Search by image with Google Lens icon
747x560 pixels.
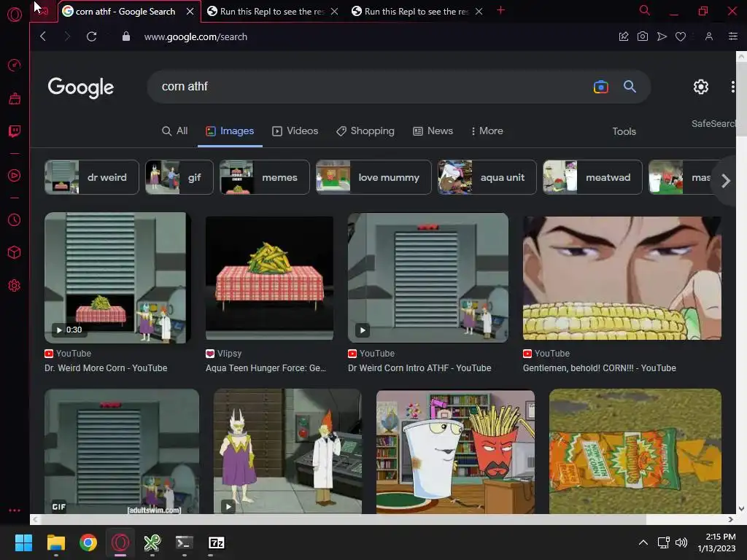pos(601,87)
